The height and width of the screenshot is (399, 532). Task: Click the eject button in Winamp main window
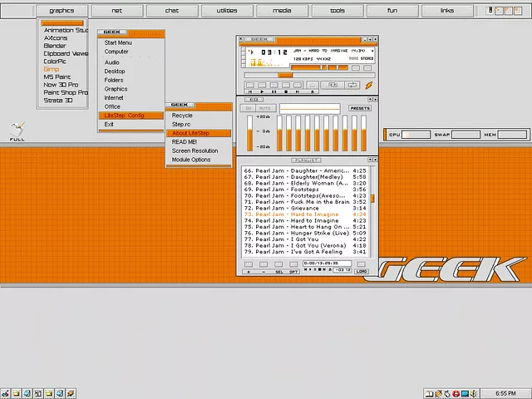point(313,85)
